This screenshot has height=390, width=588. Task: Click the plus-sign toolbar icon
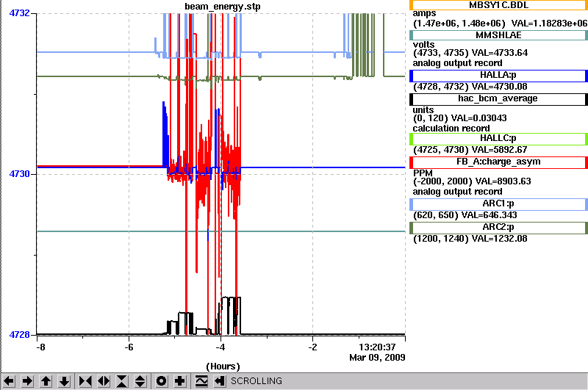tap(179, 381)
